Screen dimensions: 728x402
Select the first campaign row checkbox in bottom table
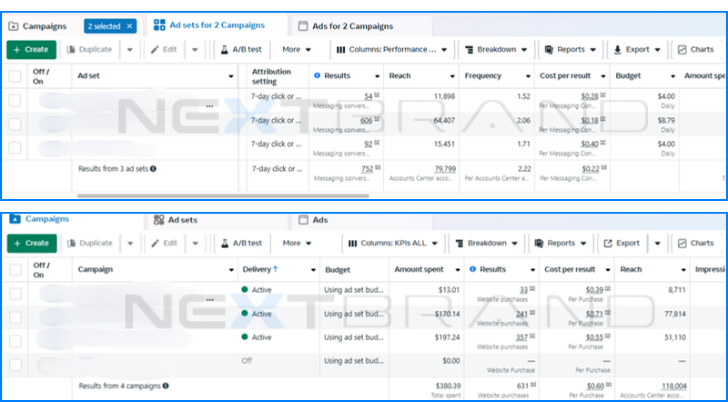[x=15, y=291]
